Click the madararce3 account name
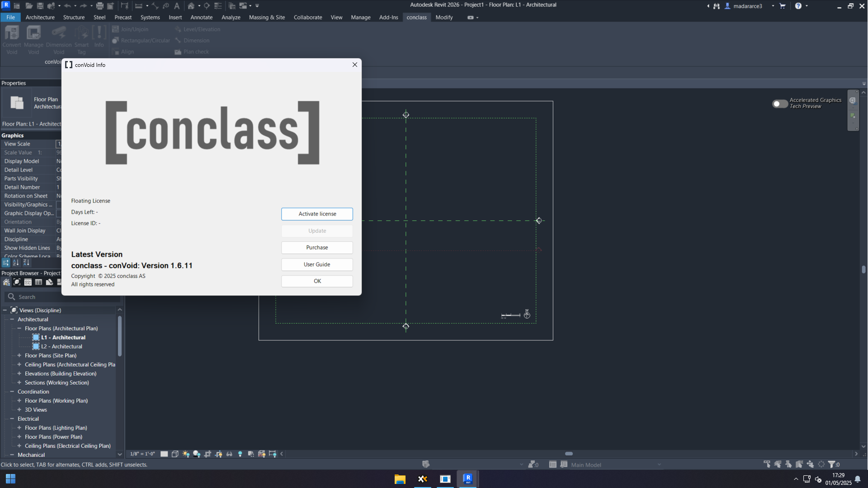The width and height of the screenshot is (868, 488). pos(748,6)
